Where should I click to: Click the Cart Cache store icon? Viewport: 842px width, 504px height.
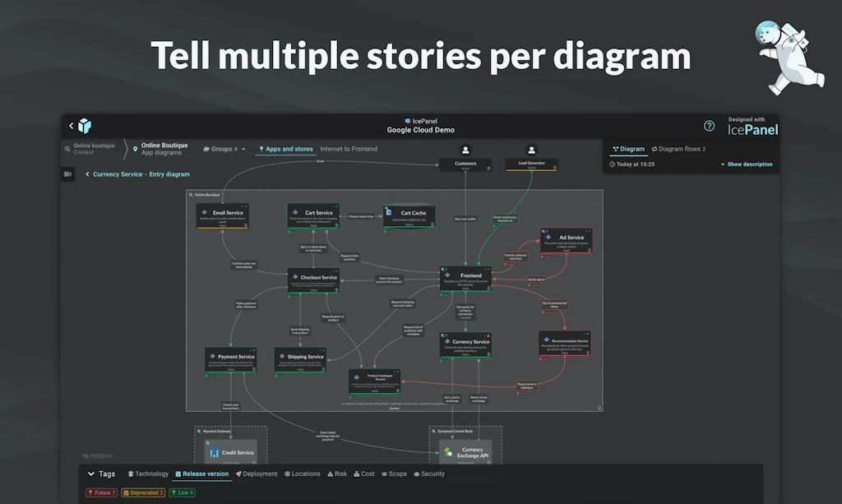[390, 212]
